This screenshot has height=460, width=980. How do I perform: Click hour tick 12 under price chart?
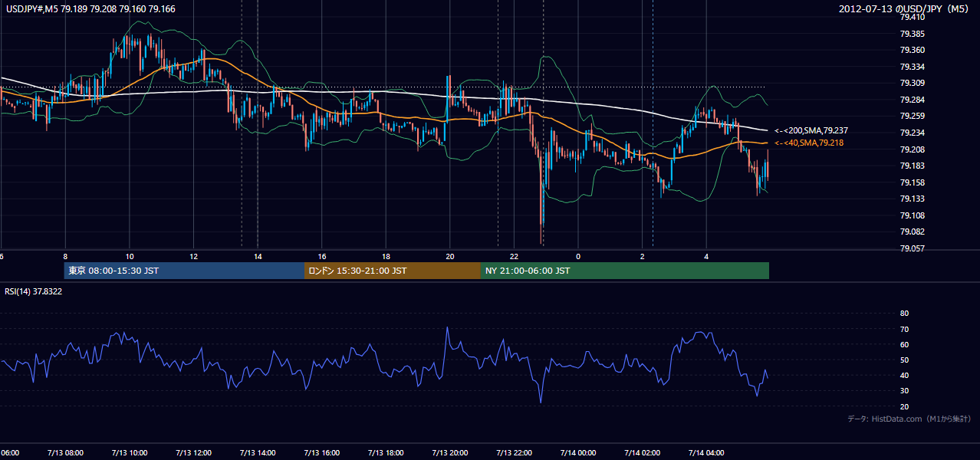(x=193, y=256)
